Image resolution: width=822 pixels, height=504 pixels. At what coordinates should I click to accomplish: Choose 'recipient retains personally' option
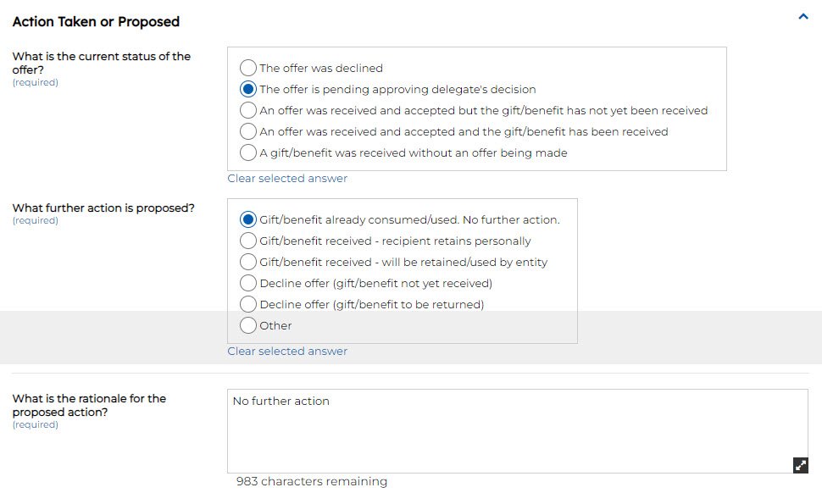(x=248, y=241)
